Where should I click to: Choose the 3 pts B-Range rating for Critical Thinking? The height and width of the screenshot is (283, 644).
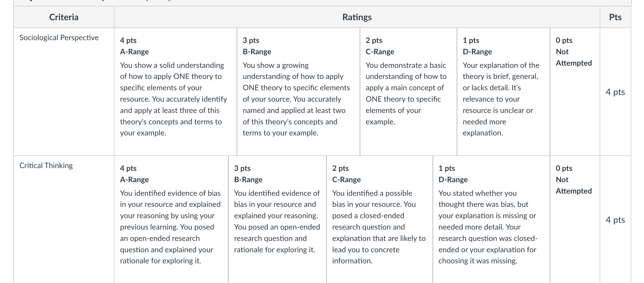[277, 219]
